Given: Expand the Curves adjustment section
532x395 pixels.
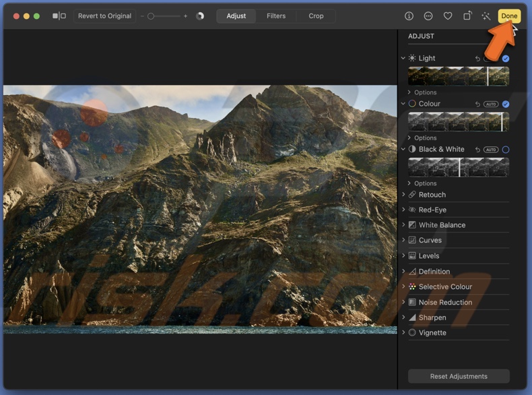Looking at the screenshot, I should click(430, 240).
